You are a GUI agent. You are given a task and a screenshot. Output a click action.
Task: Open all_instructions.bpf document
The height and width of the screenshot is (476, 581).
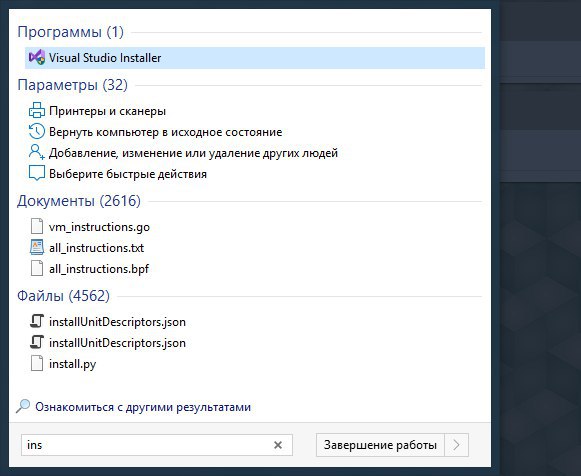tap(99, 269)
